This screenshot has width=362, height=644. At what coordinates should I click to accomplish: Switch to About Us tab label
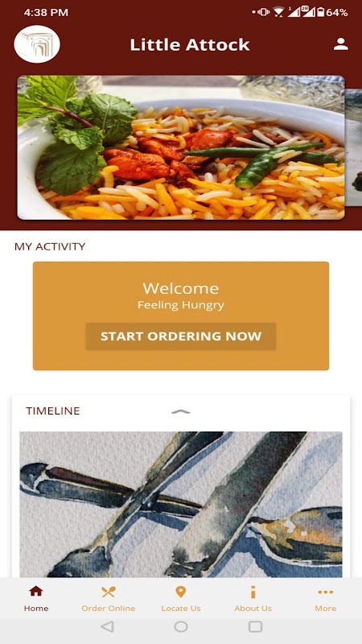coord(253,609)
